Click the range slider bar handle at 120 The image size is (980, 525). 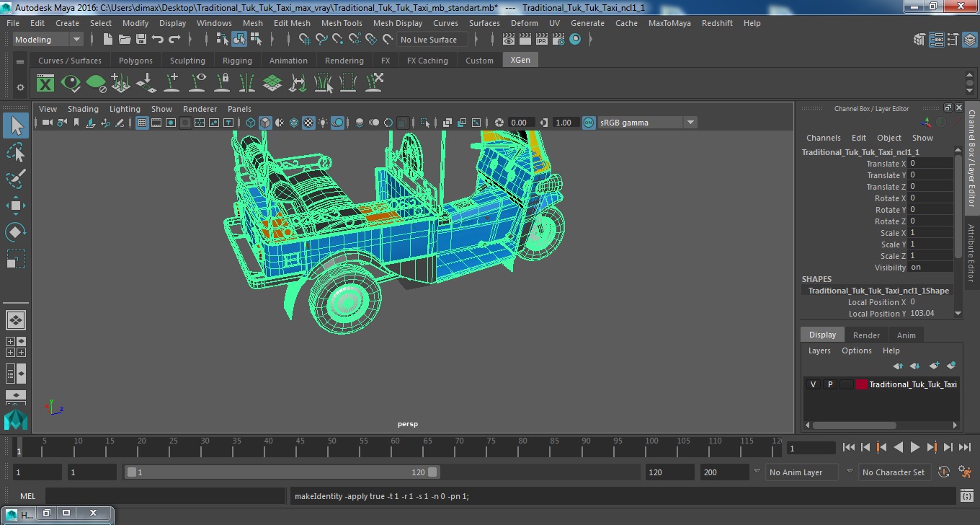coord(432,472)
